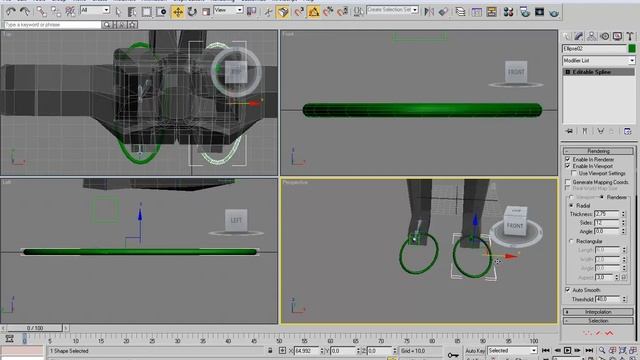This screenshot has height=360, width=640.
Task: Expand the Editable Spline stack entry
Action: pos(567,72)
